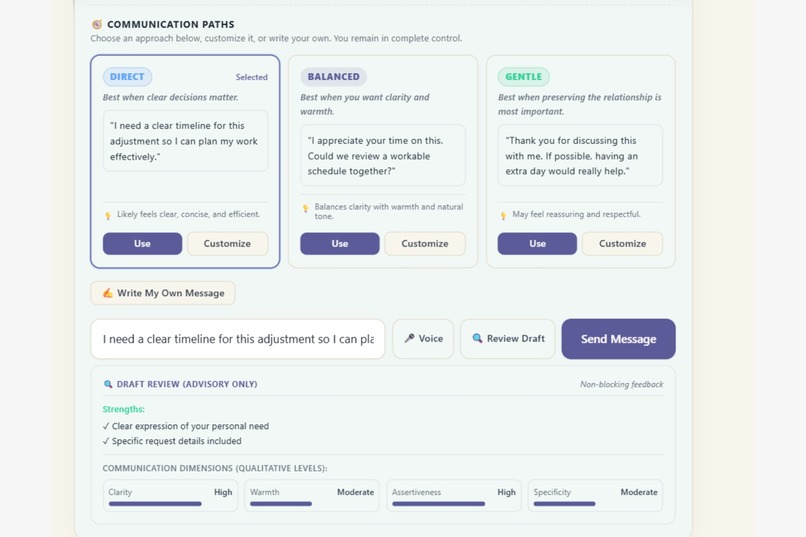The height and width of the screenshot is (537, 806).
Task: Customize the Balanced message
Action: point(425,244)
